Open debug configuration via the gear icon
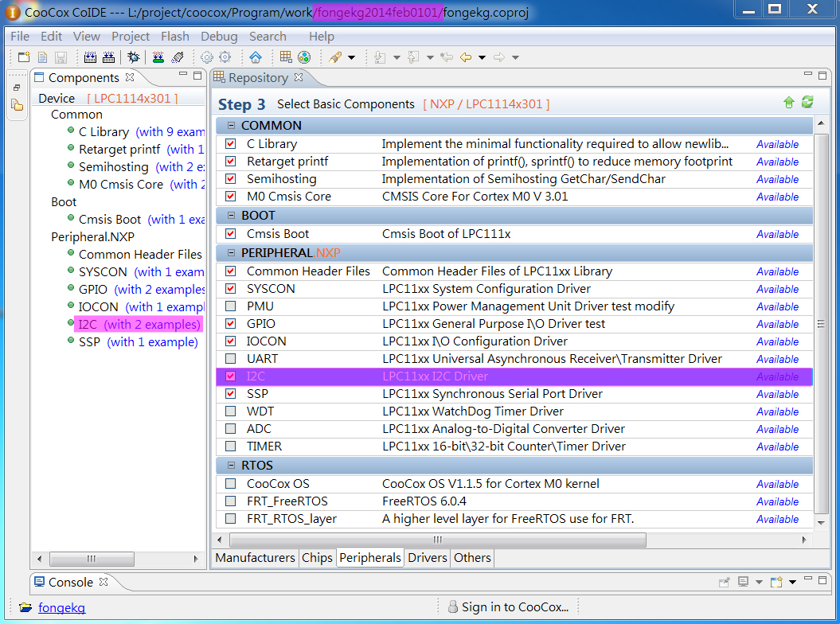This screenshot has width=840, height=624. (207, 57)
